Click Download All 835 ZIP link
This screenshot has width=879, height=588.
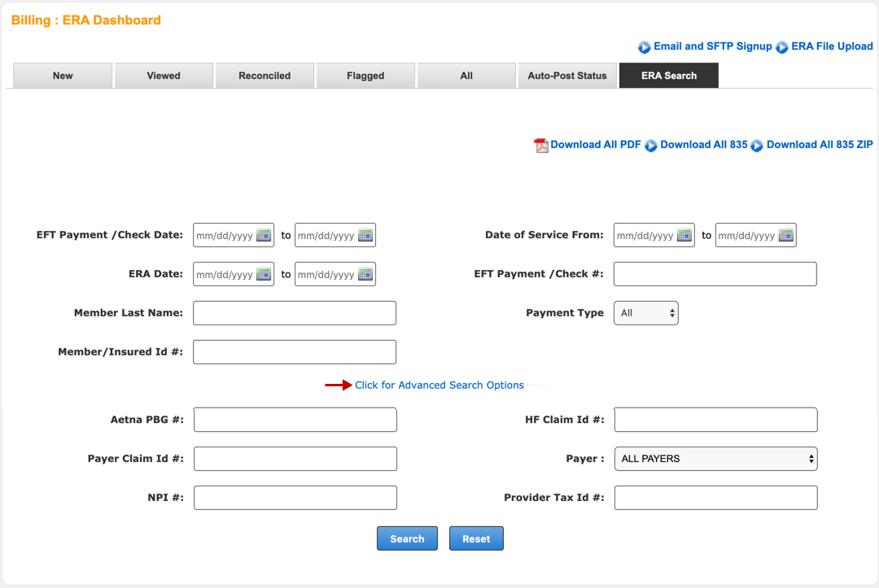click(x=819, y=145)
